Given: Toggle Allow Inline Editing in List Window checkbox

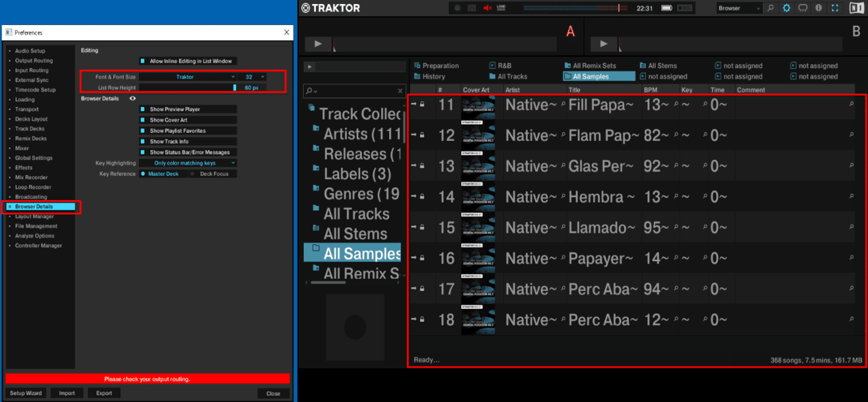Looking at the screenshot, I should 143,61.
